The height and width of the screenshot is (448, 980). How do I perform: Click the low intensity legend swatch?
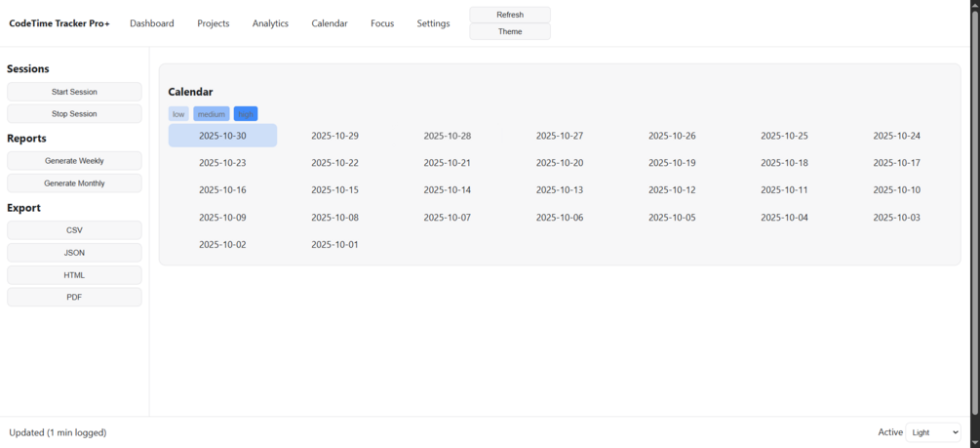(x=178, y=114)
